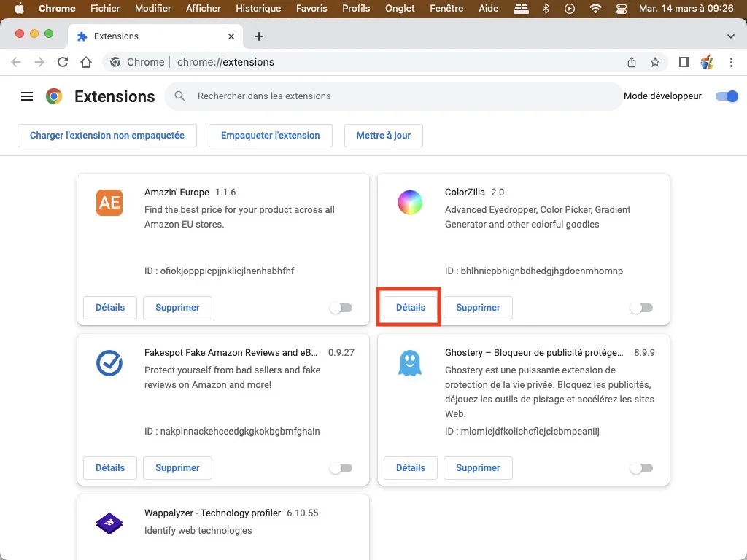Open Chrome's three-dot menu
The image size is (747, 560).
[x=731, y=62]
